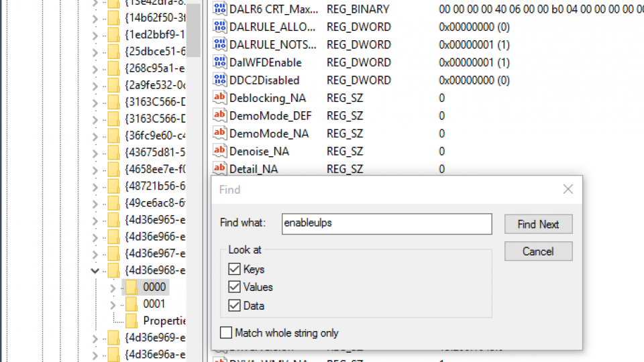Click the Properties subkey folder icon
Screen dimensions: 644x362
click(x=131, y=320)
